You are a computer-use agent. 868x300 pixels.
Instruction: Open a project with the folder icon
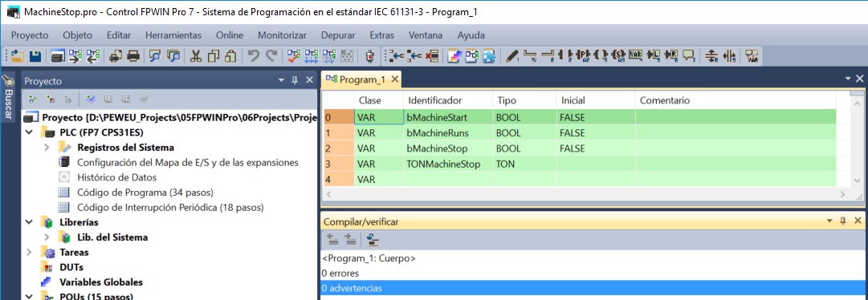(x=18, y=55)
